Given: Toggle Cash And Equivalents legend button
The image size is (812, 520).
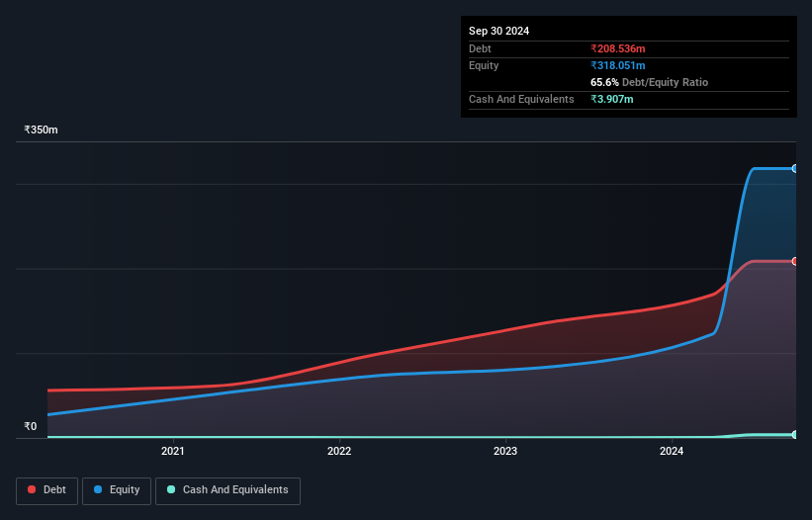Looking at the screenshot, I should [227, 490].
